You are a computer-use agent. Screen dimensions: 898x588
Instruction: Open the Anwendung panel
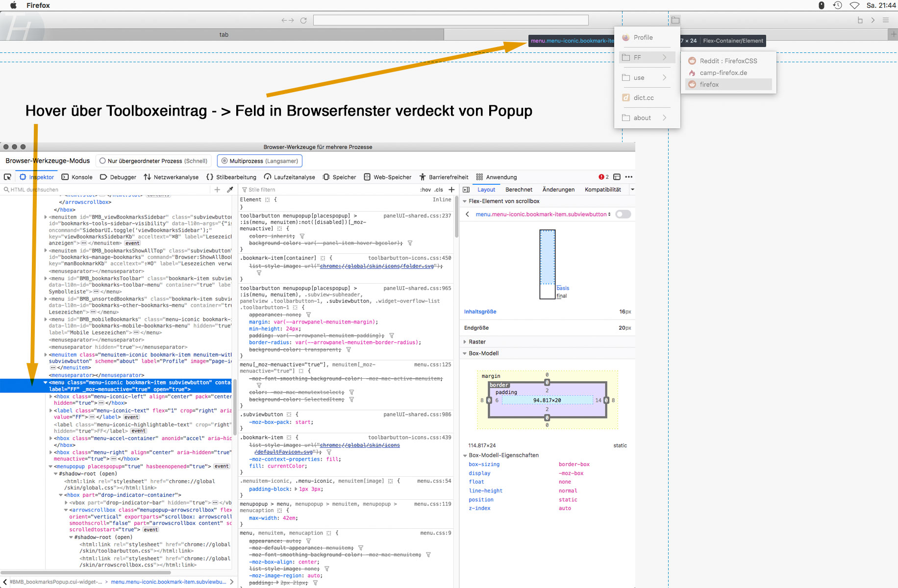tap(497, 177)
